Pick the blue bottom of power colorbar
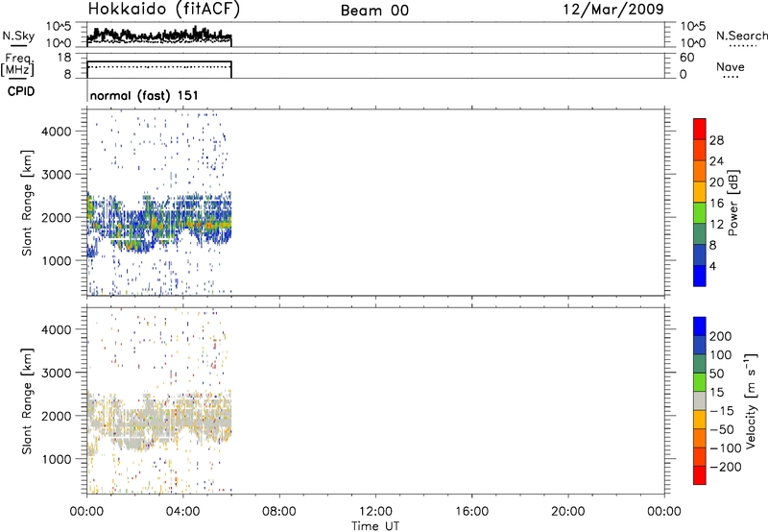The width and height of the screenshot is (768, 532). (x=700, y=276)
